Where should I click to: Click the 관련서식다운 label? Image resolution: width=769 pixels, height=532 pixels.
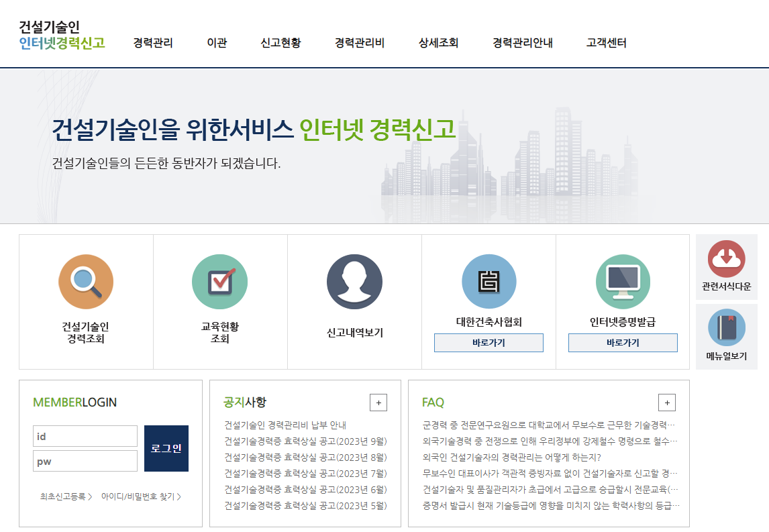[x=726, y=286]
